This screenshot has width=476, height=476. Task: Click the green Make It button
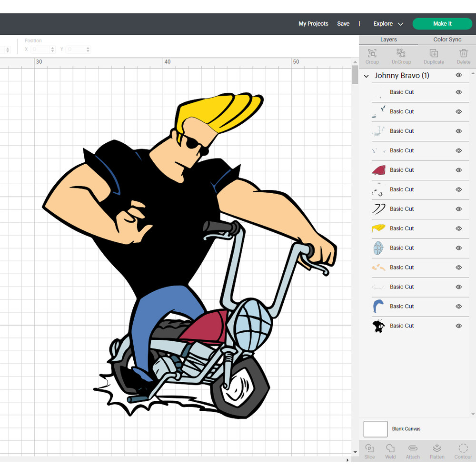442,23
